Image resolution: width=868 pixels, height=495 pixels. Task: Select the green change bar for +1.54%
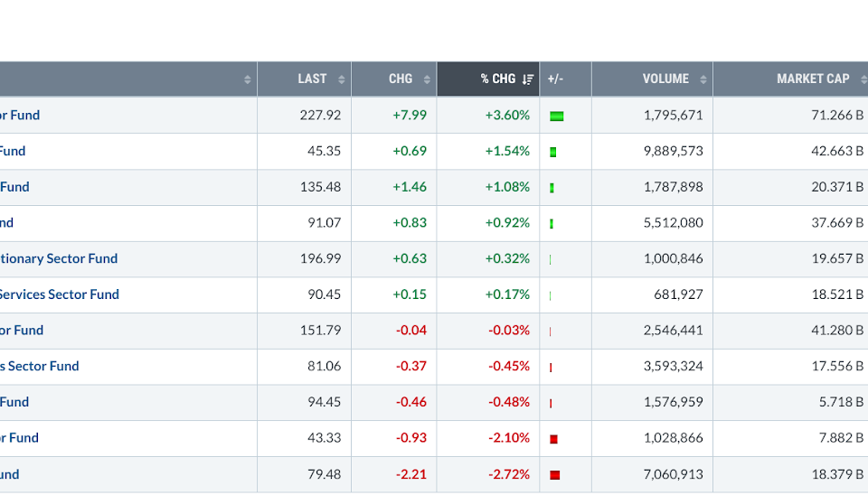coord(553,152)
